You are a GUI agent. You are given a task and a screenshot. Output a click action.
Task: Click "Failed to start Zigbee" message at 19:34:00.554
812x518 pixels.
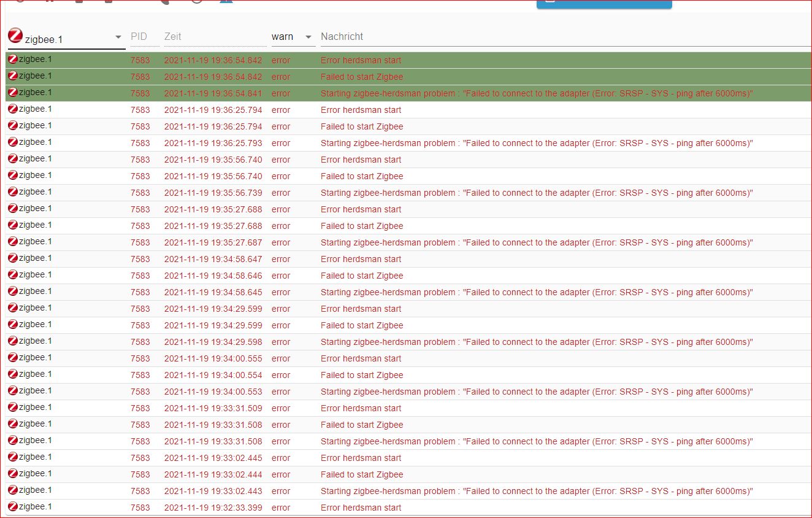(x=362, y=375)
